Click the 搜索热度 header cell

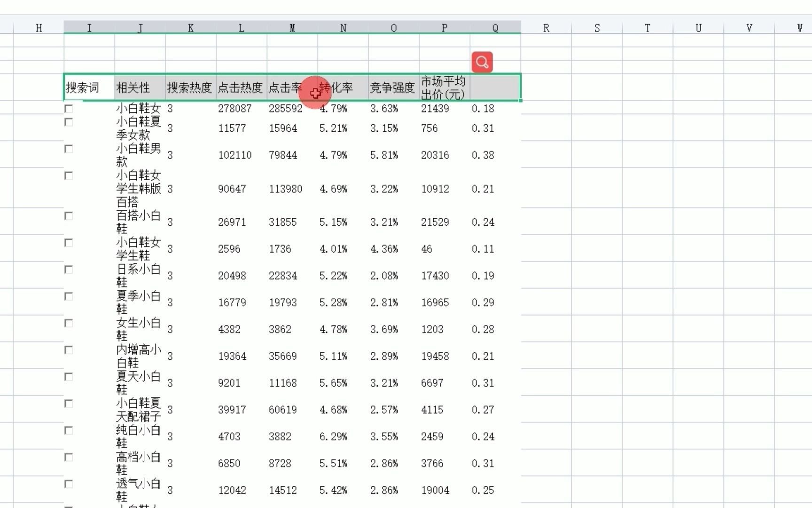click(191, 87)
